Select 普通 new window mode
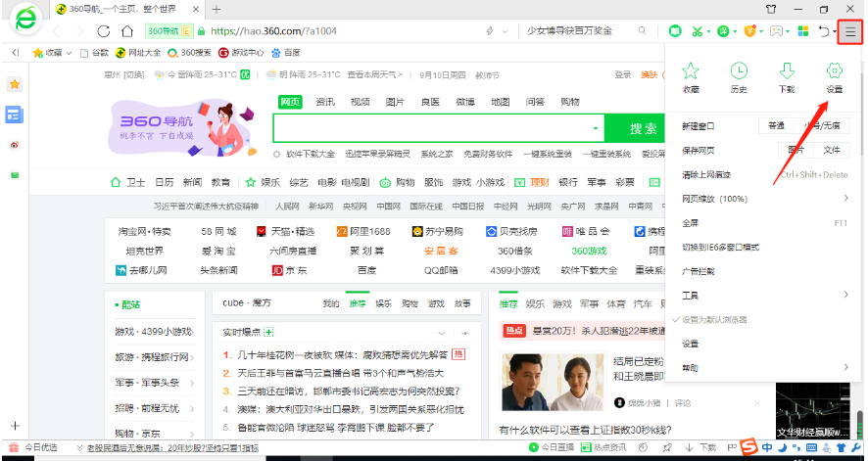This screenshot has width=868, height=461. [776, 126]
